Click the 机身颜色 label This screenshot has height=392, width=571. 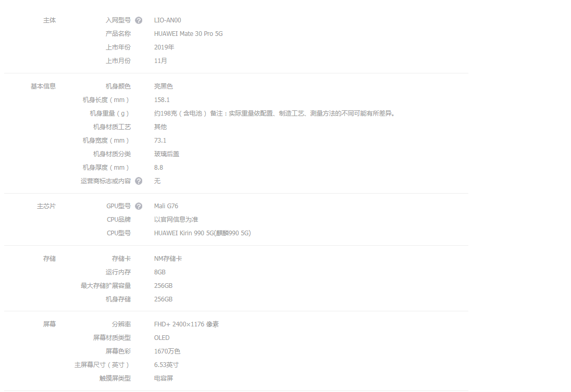point(118,86)
